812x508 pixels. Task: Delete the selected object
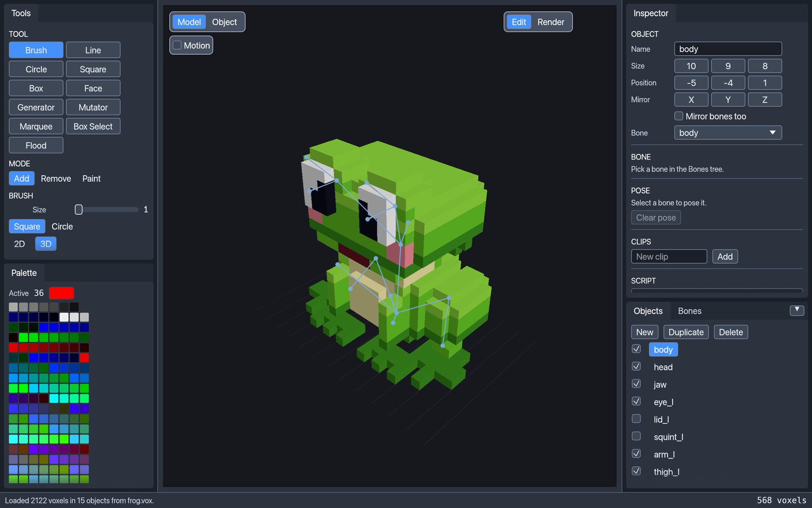(731, 332)
